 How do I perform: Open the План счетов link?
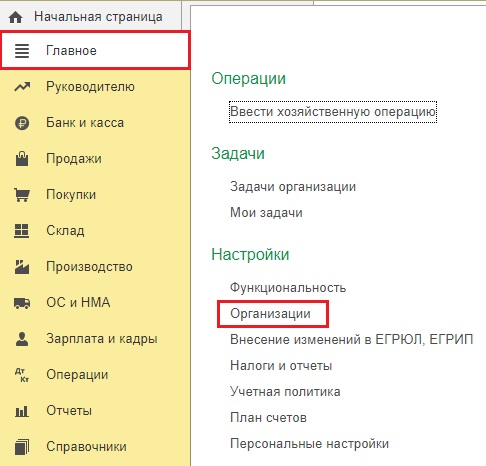(268, 418)
